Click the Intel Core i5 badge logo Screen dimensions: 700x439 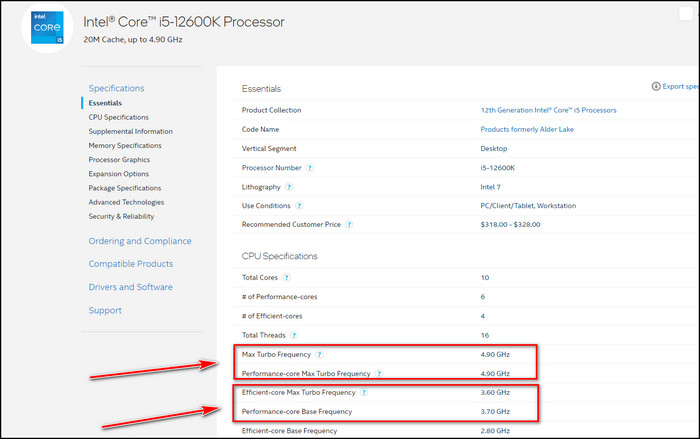click(x=47, y=27)
